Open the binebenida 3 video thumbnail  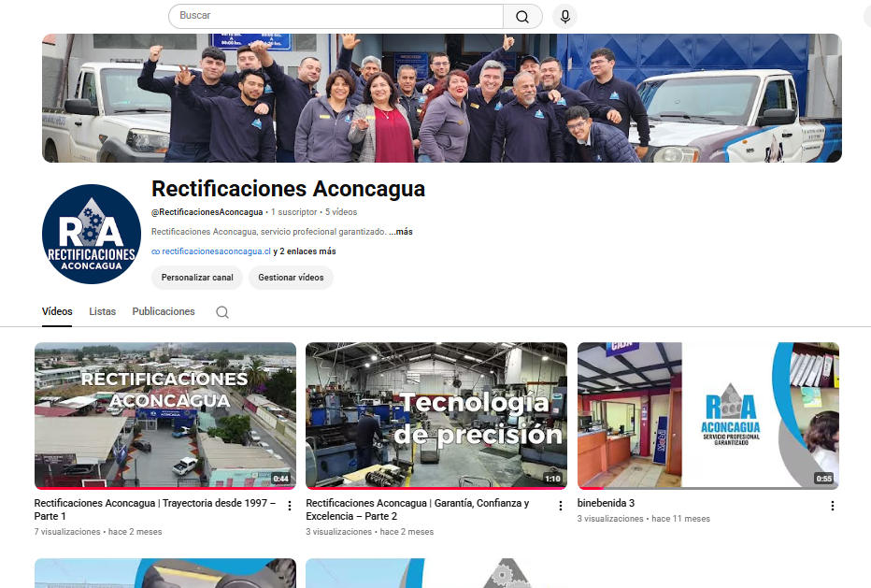[x=708, y=416]
